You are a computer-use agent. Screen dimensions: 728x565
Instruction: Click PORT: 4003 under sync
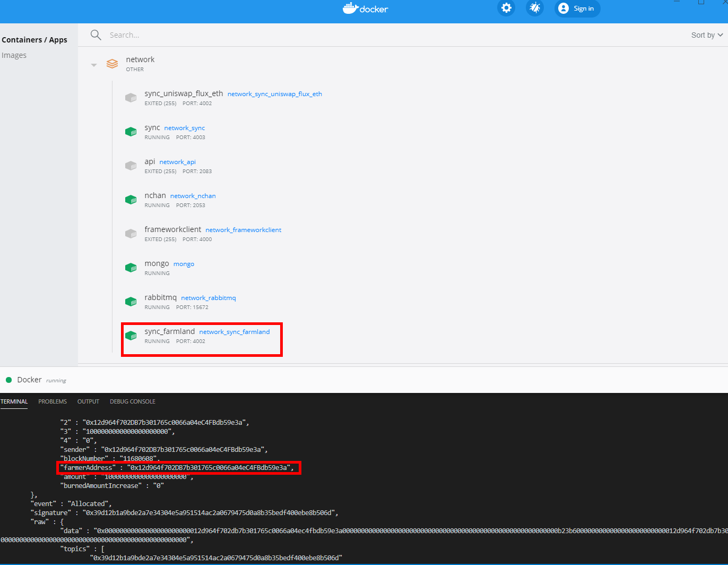(x=190, y=138)
